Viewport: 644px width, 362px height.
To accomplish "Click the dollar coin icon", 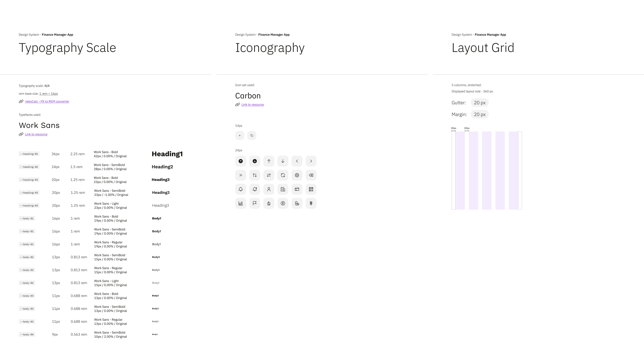I will [283, 203].
